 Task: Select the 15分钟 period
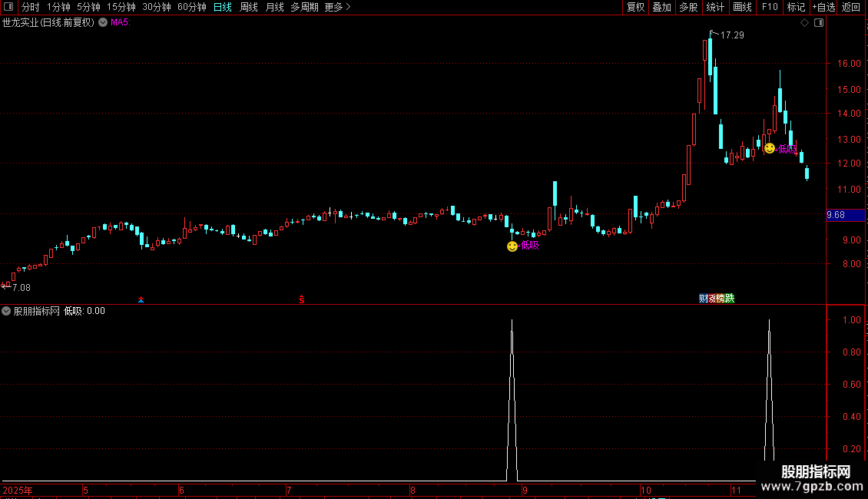(x=121, y=7)
